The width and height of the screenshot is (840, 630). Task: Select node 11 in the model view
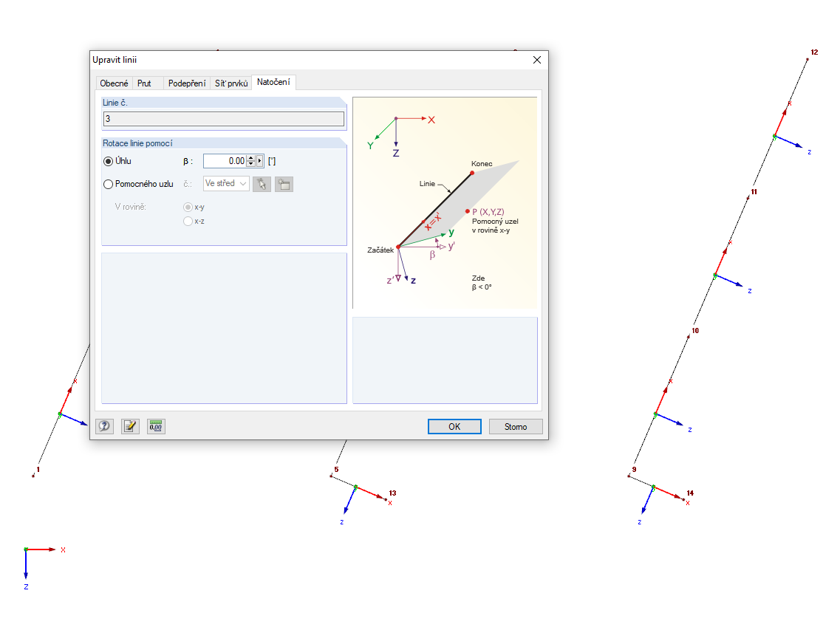click(748, 197)
